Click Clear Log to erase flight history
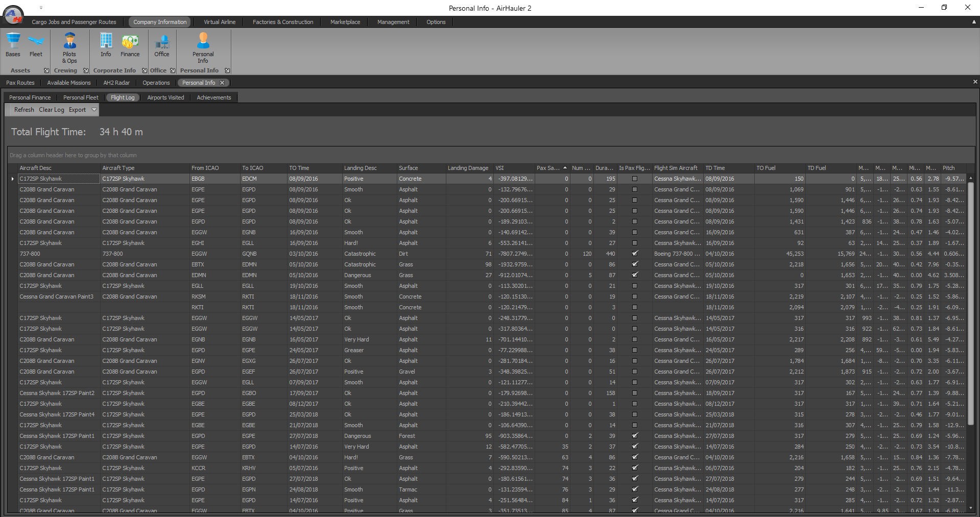The image size is (980, 517). (x=51, y=109)
